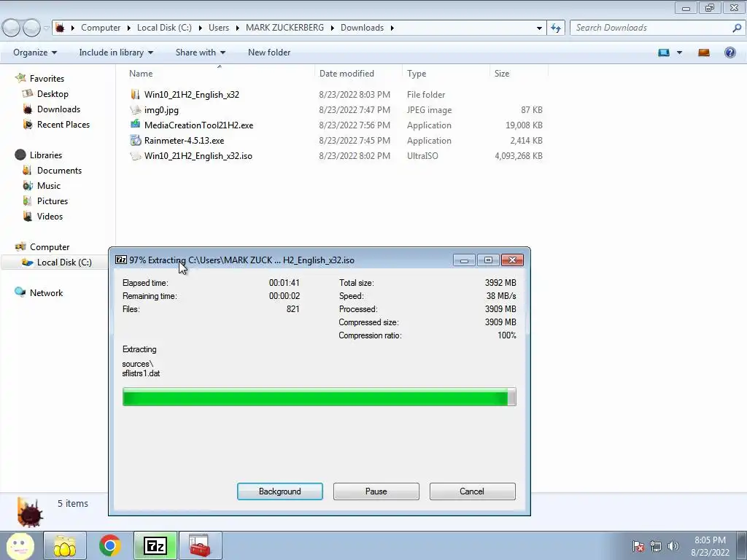The width and height of the screenshot is (747, 560).
Task: Select MediaCreationTool21H2.exe icon
Action: (136, 125)
